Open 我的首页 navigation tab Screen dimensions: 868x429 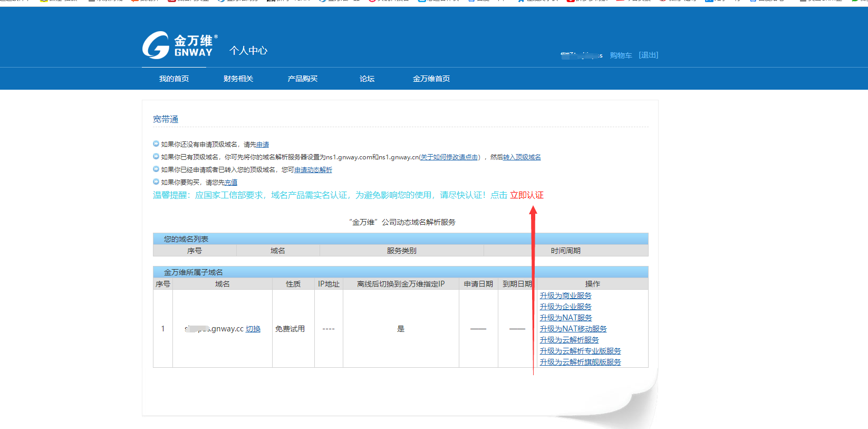[174, 79]
